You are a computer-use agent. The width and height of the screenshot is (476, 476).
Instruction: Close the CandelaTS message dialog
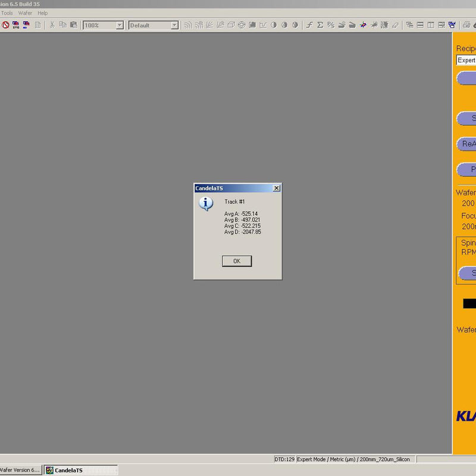pos(276,188)
